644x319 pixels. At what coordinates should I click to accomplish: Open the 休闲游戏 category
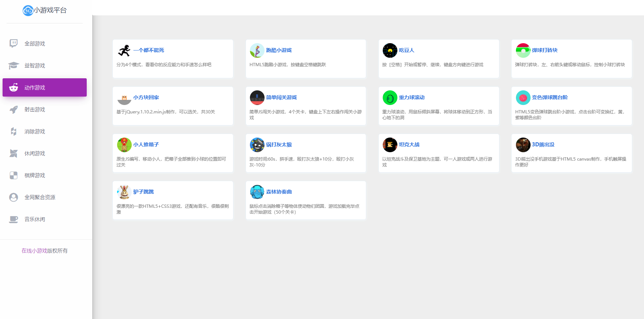(45, 153)
